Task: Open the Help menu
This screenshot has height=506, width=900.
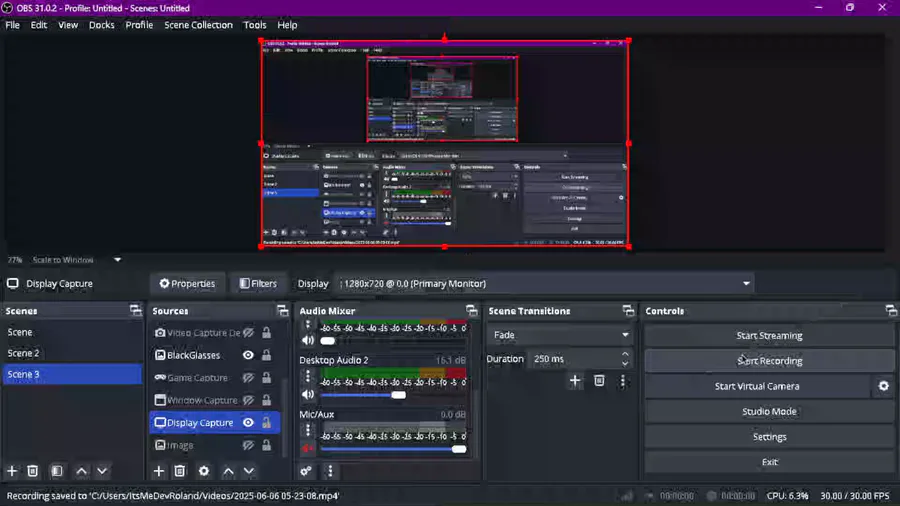Action: (x=287, y=25)
